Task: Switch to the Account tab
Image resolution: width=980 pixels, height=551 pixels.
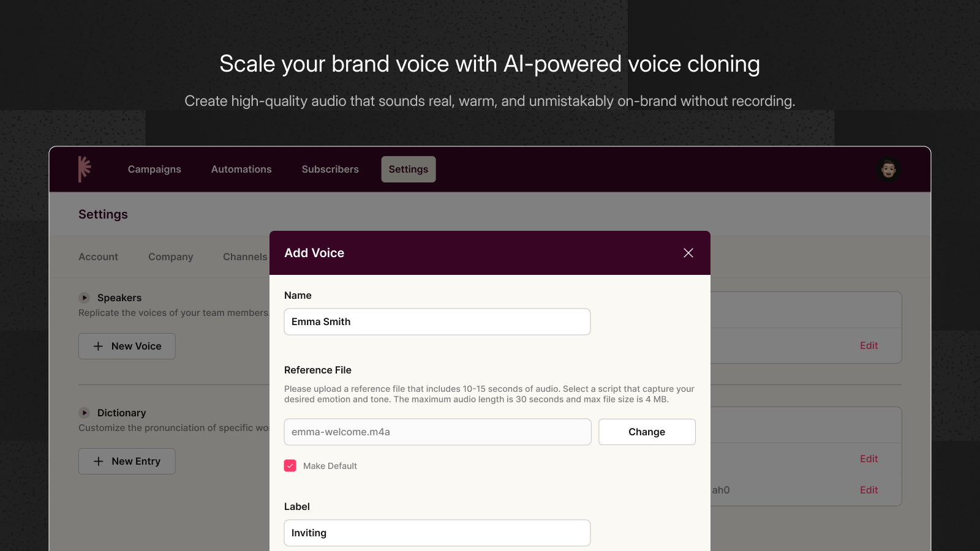Action: point(98,257)
